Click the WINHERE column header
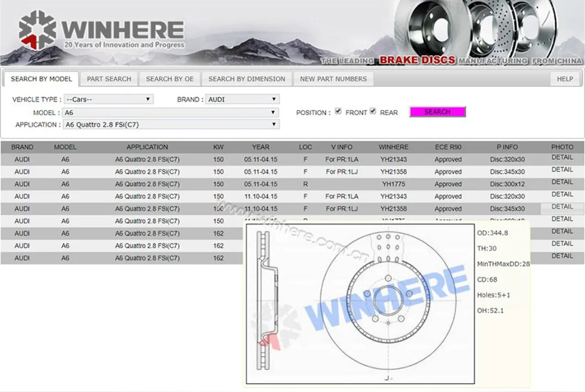 (393, 147)
